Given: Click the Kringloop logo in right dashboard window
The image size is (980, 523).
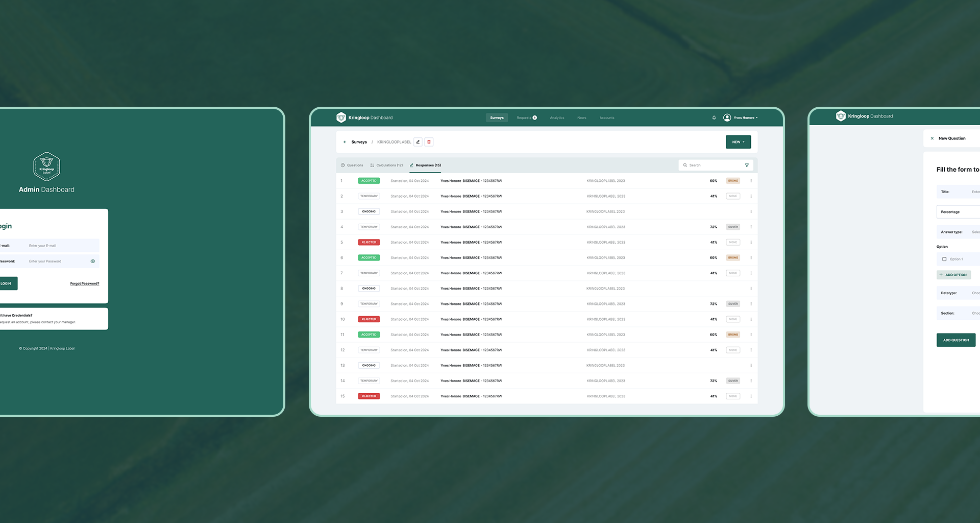Looking at the screenshot, I should point(841,116).
